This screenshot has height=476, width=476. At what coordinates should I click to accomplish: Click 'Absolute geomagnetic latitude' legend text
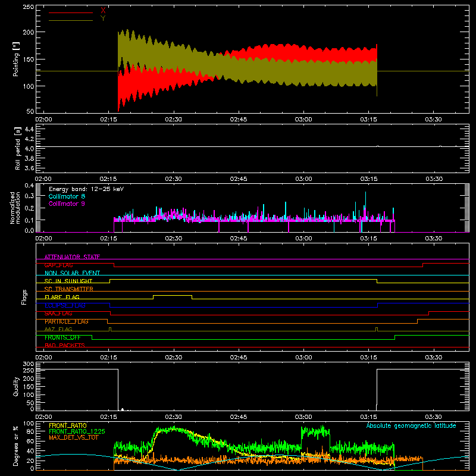pos(411,425)
